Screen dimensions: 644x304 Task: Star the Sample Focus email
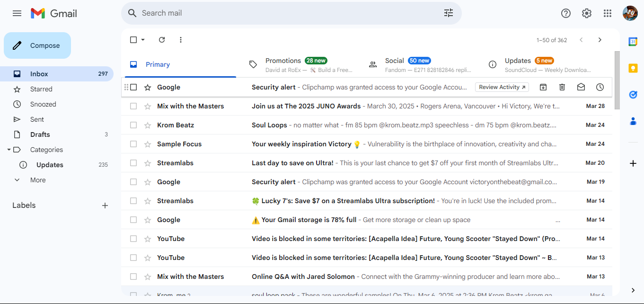tap(148, 144)
